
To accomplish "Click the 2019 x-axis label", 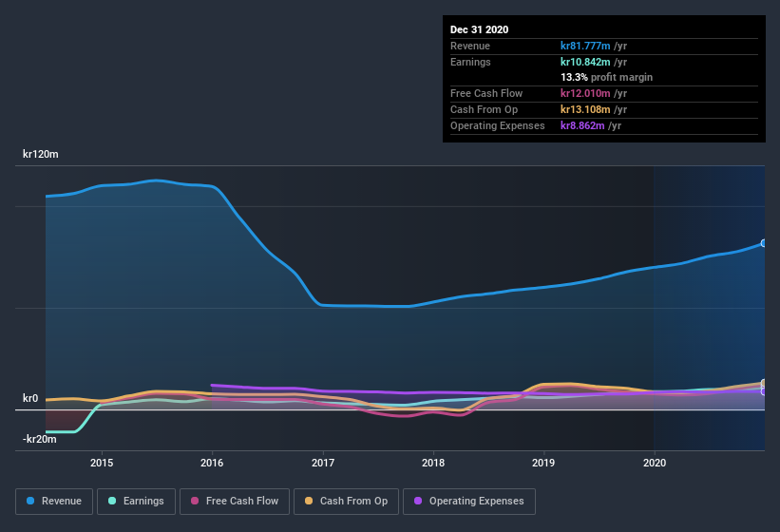I will pyautogui.click(x=543, y=463).
